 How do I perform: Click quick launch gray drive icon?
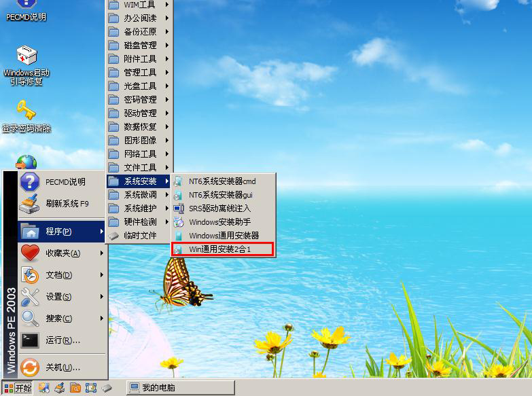click(107, 388)
